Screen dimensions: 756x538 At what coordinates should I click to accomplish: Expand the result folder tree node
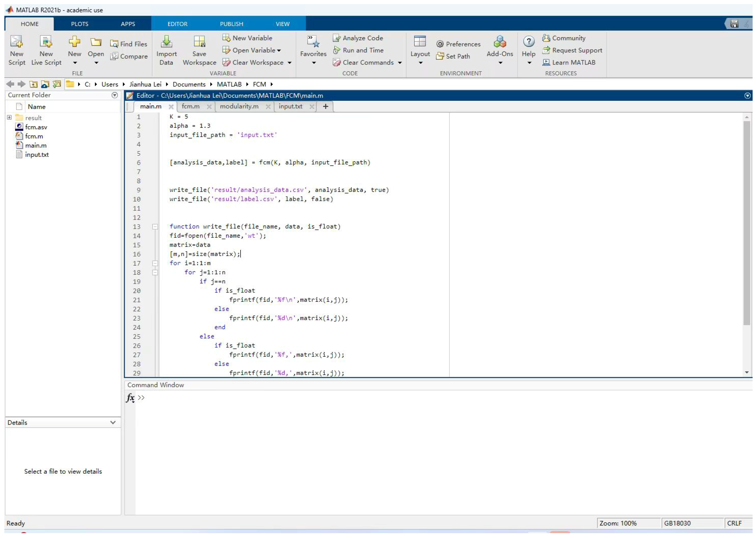(9, 118)
